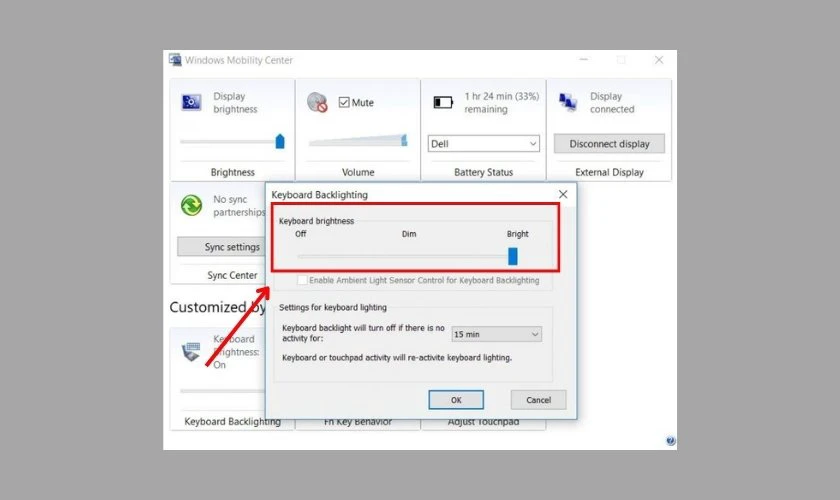Click Cancel in Keyboard Backlighting dialog
840x500 pixels.
click(538, 400)
